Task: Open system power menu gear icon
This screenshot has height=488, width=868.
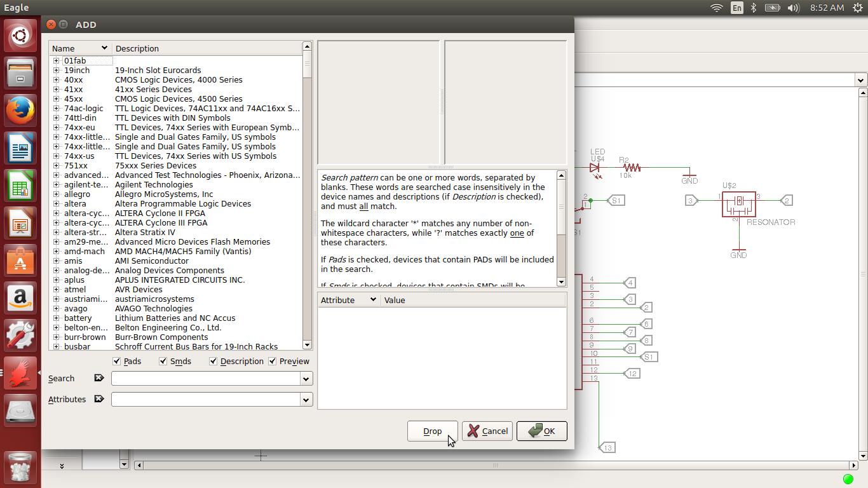Action: 857,8
